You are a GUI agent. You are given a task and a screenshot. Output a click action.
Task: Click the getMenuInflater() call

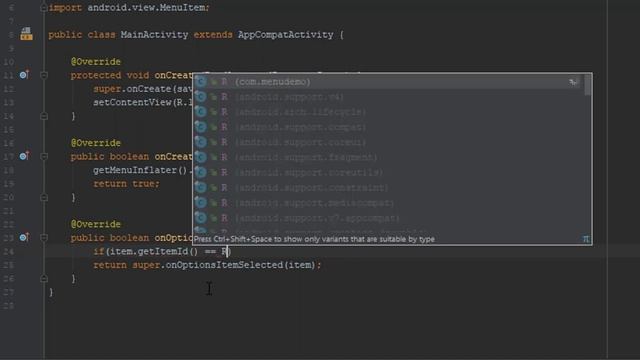point(140,170)
